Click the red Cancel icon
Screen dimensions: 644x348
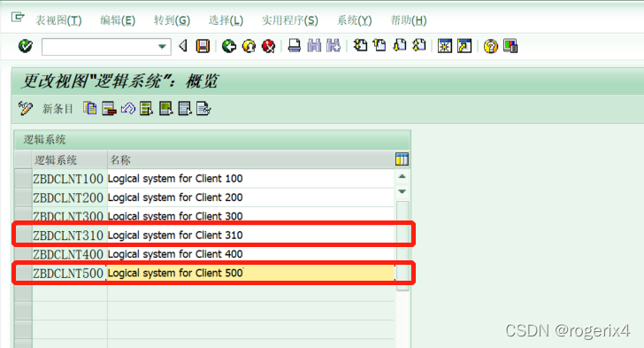pos(269,46)
